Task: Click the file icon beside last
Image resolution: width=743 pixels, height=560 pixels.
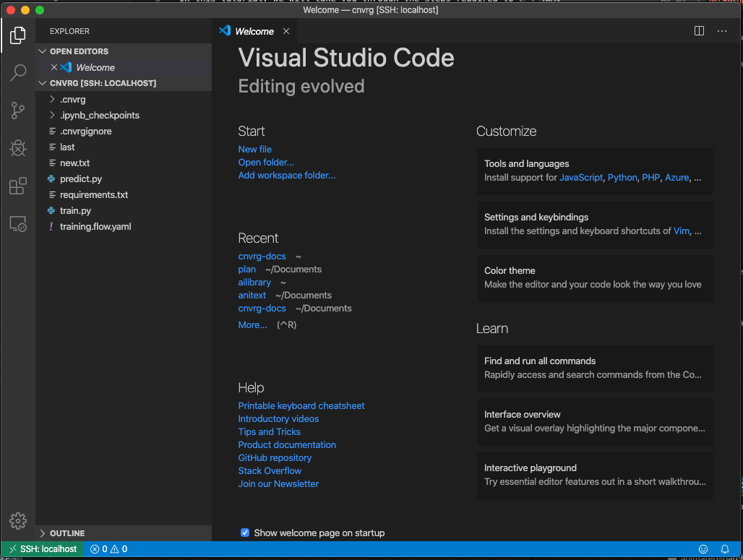Action: coord(52,147)
